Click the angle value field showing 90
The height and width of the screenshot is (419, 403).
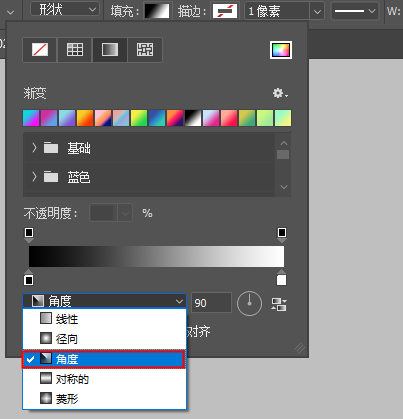point(211,303)
